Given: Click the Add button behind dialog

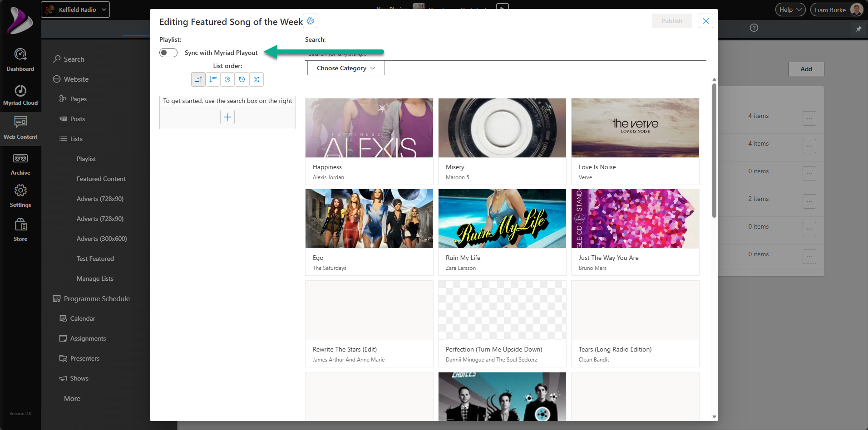Looking at the screenshot, I should tap(806, 69).
